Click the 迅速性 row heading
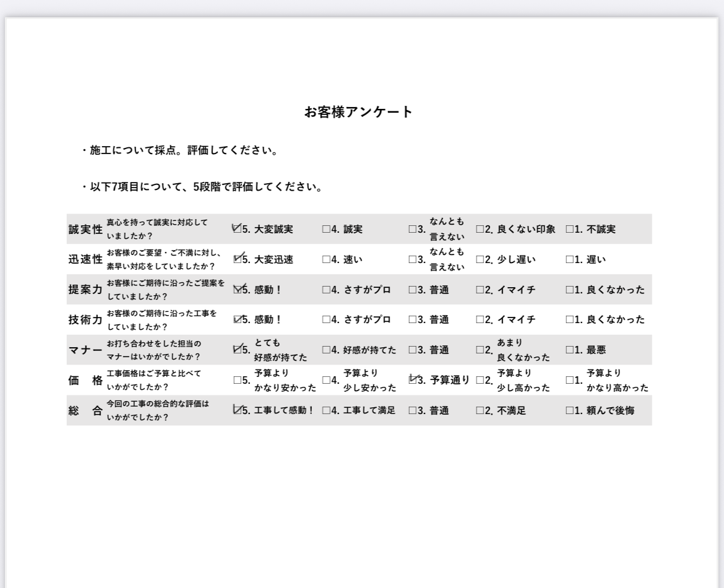Viewport: 724px width, 588px height. tap(85, 259)
